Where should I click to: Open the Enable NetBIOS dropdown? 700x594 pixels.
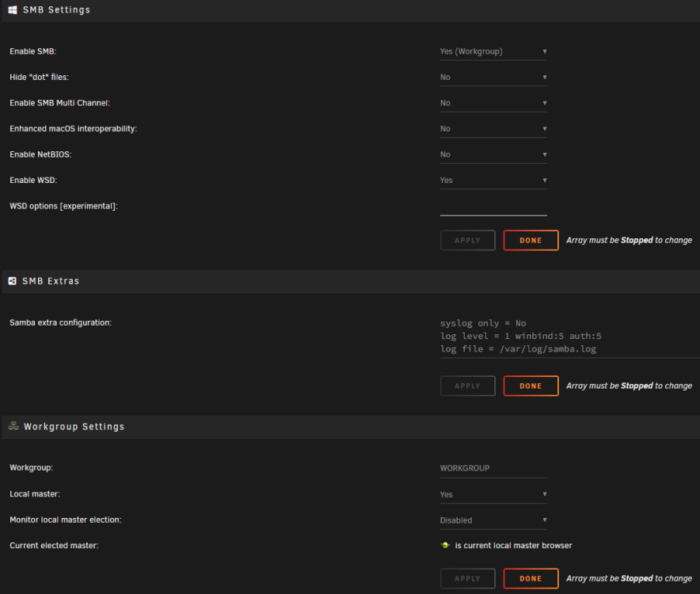(493, 154)
